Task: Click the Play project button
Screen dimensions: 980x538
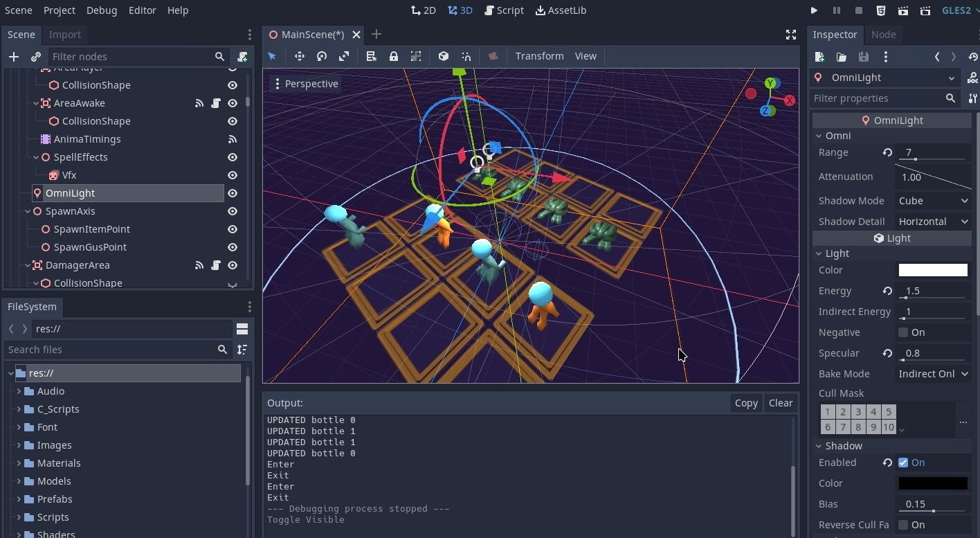Action: pyautogui.click(x=814, y=10)
